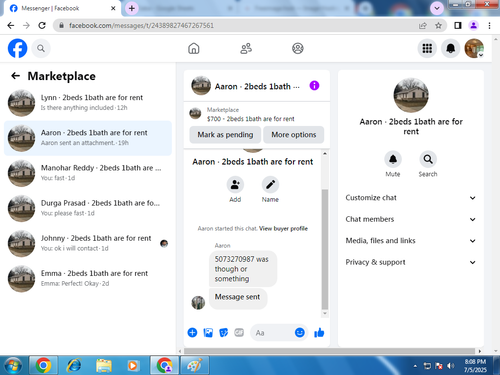The width and height of the screenshot is (500, 375).
Task: Search in conversation using magnifier icon
Action: [428, 159]
